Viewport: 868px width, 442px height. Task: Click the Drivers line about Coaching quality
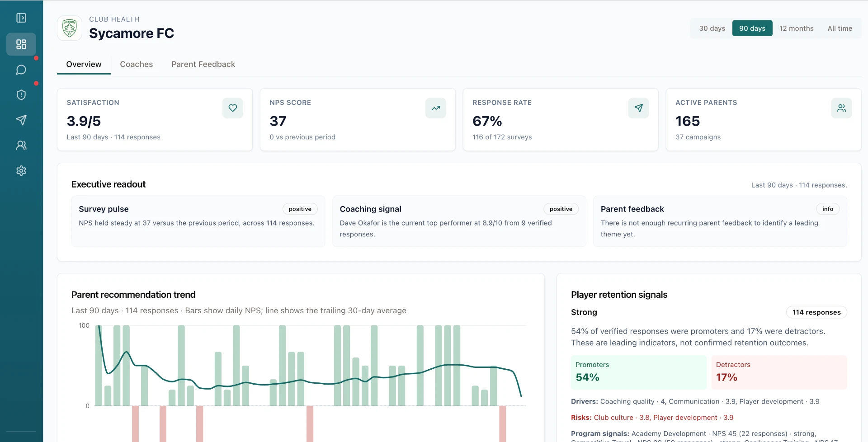coord(695,401)
